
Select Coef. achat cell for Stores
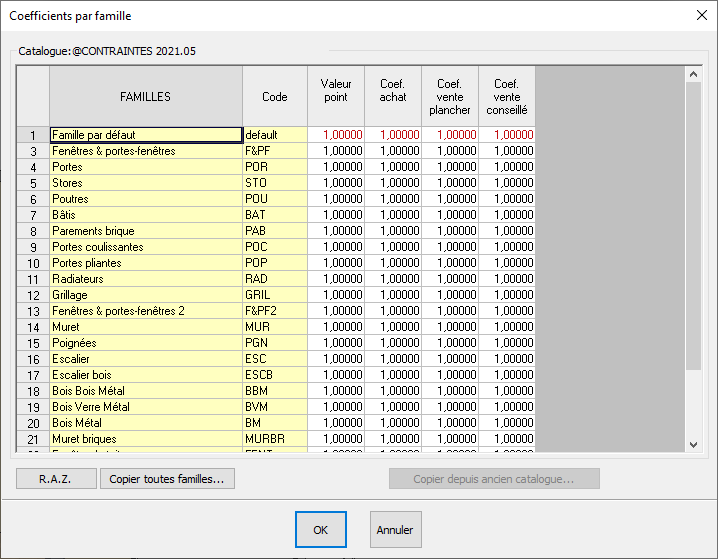pos(393,183)
